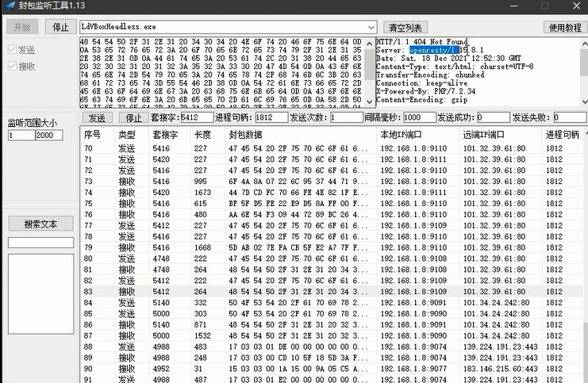Screen dimensions: 588x383
Task: Click the 套接字 input field showing 5412
Action: pos(197,117)
